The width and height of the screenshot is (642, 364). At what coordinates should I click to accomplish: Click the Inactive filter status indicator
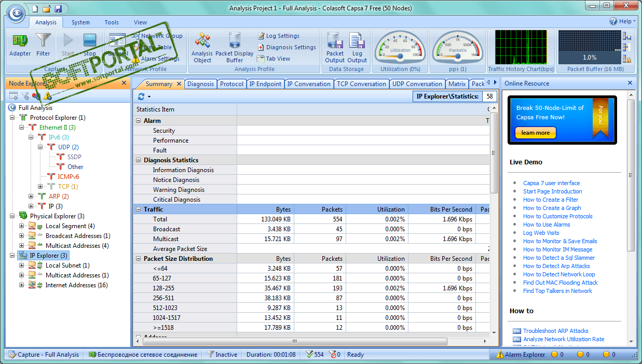pos(222,355)
